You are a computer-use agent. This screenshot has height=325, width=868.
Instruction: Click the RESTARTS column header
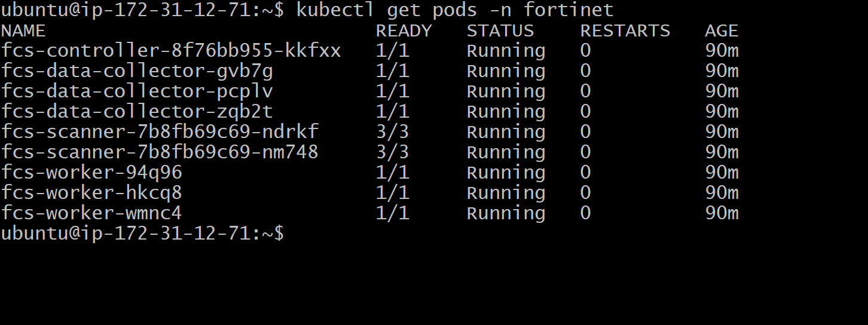click(625, 31)
